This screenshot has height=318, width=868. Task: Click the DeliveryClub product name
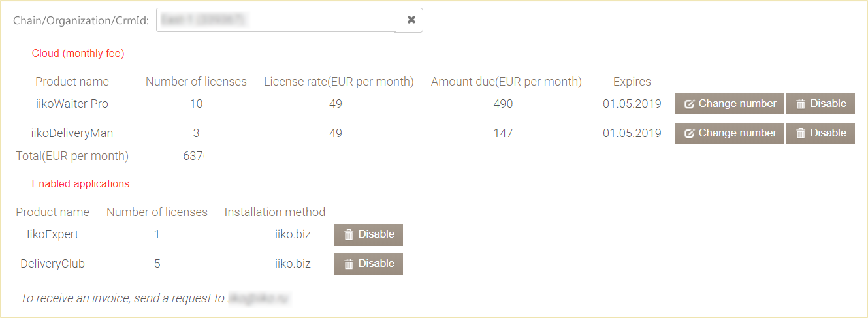click(52, 264)
